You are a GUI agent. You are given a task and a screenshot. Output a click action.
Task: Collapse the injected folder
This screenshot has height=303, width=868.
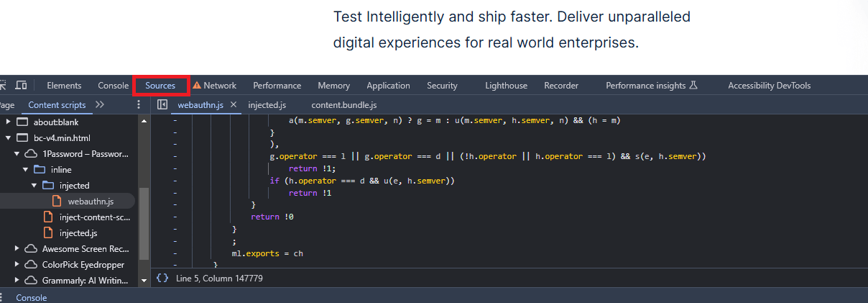34,186
